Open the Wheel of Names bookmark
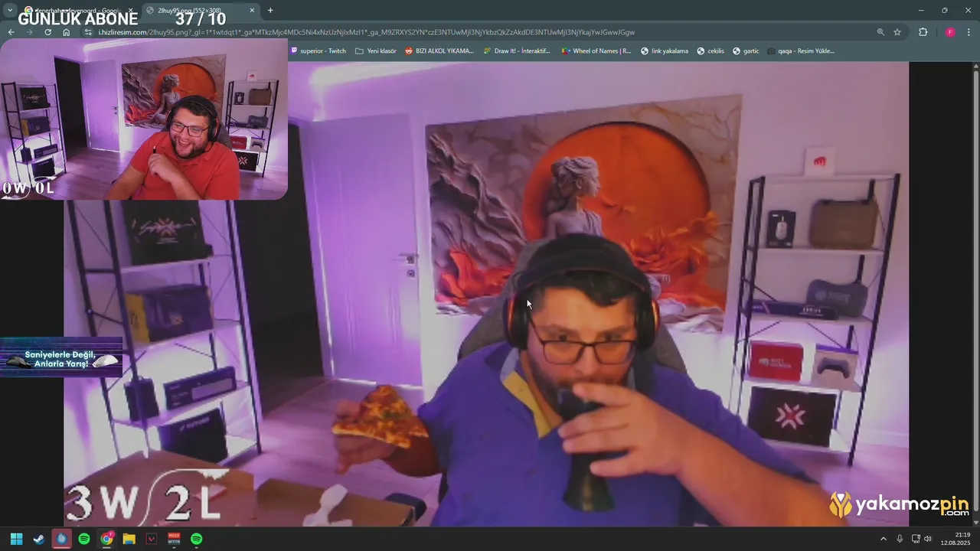 pyautogui.click(x=596, y=51)
